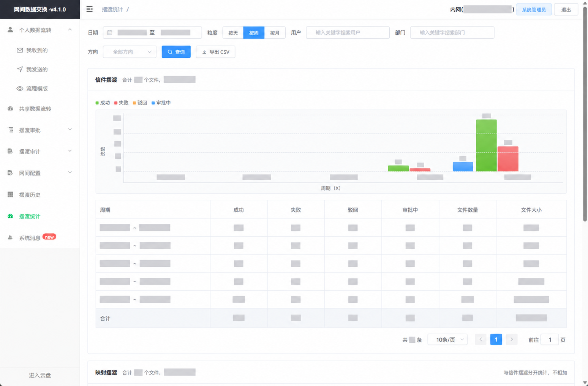
Task: Select the 按天 granularity option
Action: (233, 33)
